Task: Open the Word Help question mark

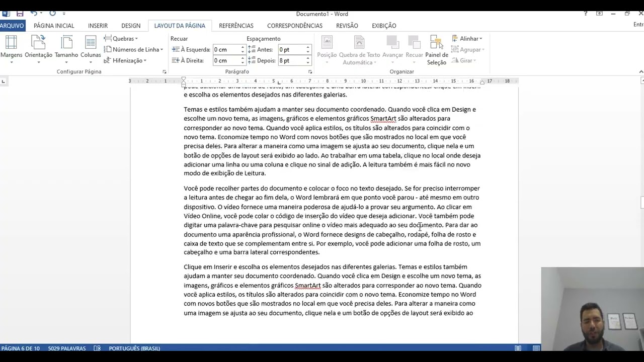Action: [x=585, y=14]
